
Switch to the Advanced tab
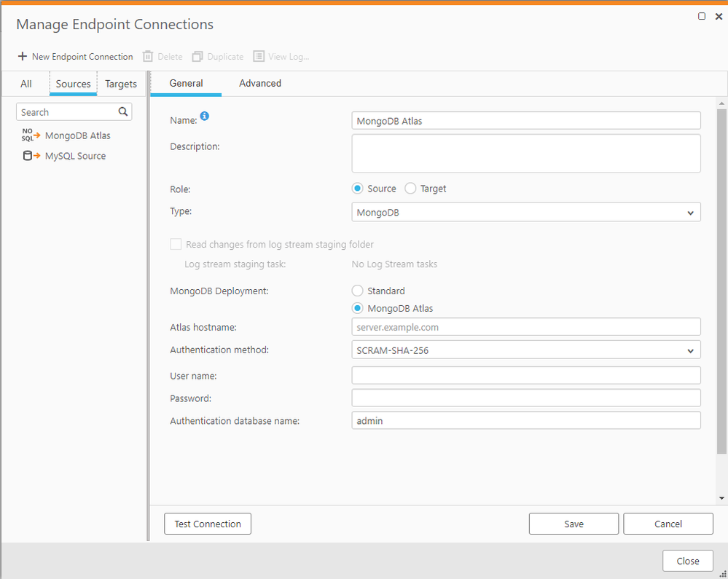(x=260, y=83)
